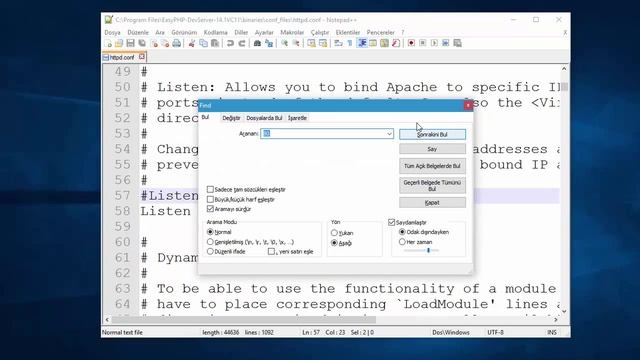Open the 'Dosya' menu
The width and height of the screenshot is (640, 360).
click(x=112, y=32)
